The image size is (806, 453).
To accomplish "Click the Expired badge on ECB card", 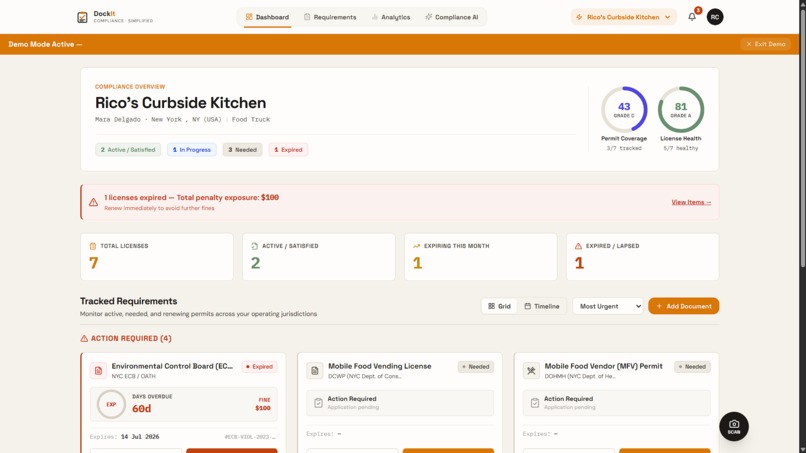I will click(260, 367).
